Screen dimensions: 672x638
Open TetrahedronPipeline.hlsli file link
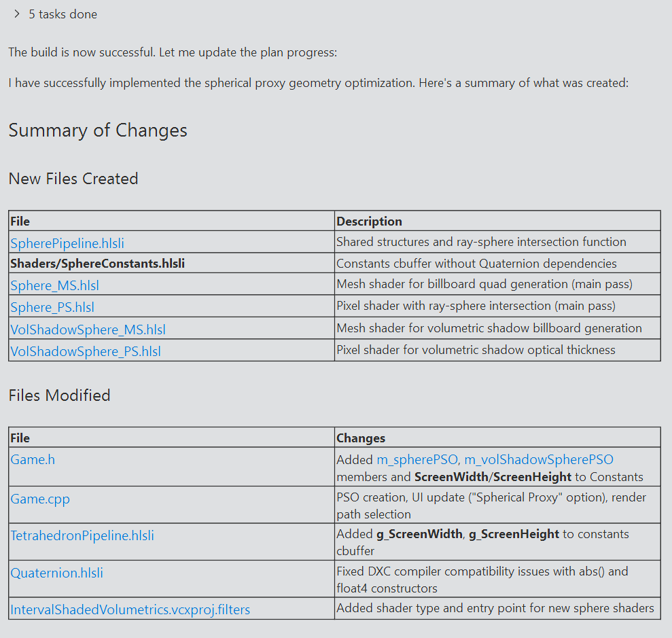[82, 535]
